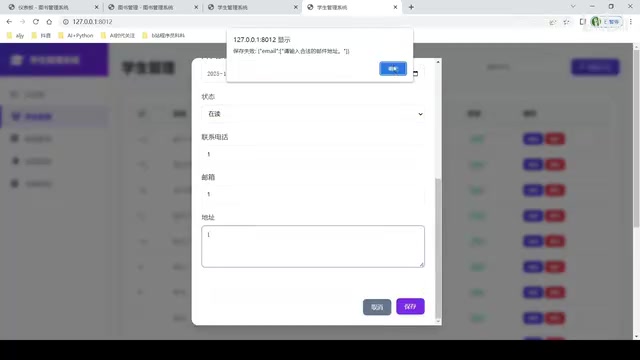The height and width of the screenshot is (360, 640).
Task: Confirm the 127.0.0.1:8012 alert dialog
Action: [393, 69]
